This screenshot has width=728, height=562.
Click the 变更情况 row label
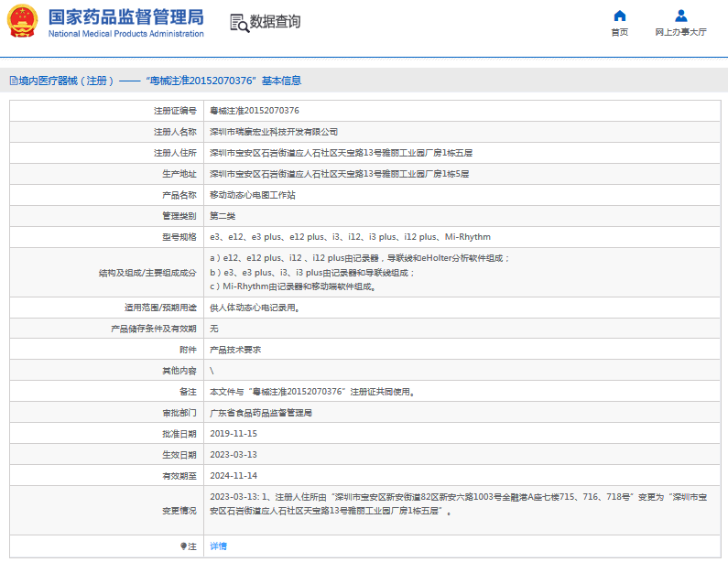[x=179, y=511]
